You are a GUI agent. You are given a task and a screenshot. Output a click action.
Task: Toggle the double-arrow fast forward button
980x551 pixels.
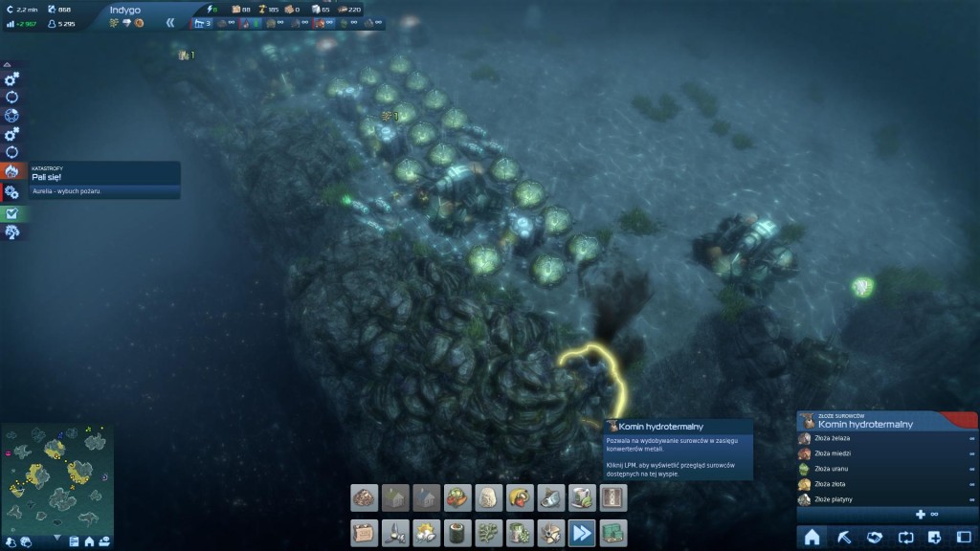click(582, 533)
